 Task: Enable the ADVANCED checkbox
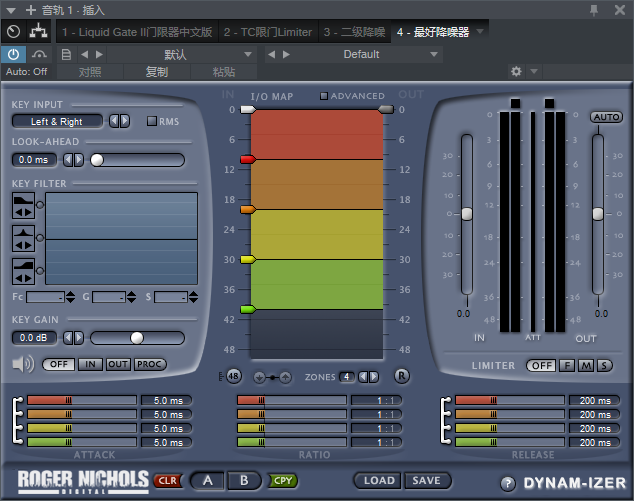(x=323, y=96)
